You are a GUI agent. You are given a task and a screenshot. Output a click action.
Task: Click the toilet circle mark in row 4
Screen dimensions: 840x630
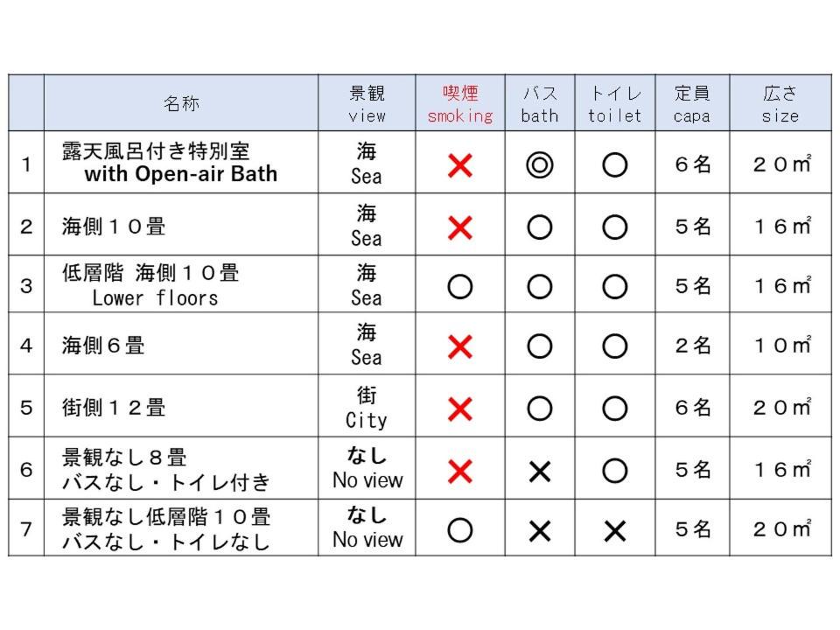click(x=615, y=346)
